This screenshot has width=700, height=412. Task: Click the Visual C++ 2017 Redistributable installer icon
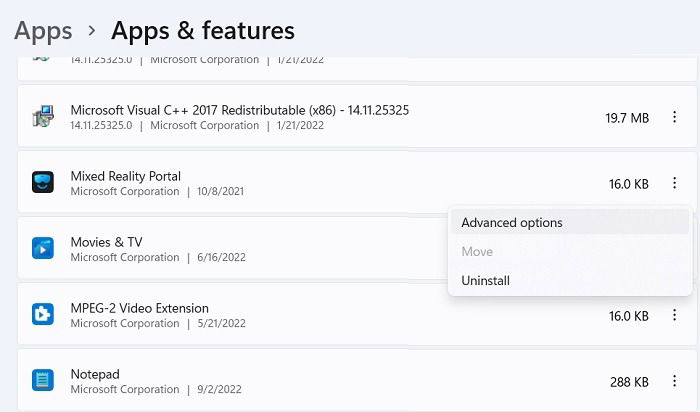point(42,117)
